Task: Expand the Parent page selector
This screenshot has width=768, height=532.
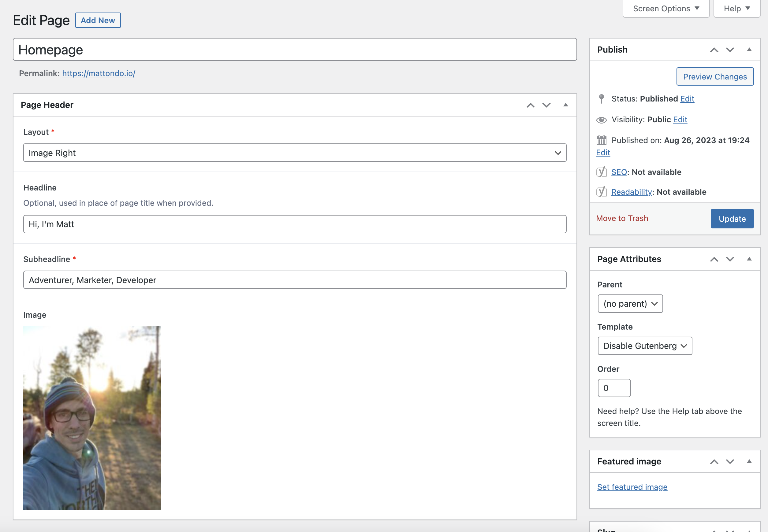Action: point(630,303)
